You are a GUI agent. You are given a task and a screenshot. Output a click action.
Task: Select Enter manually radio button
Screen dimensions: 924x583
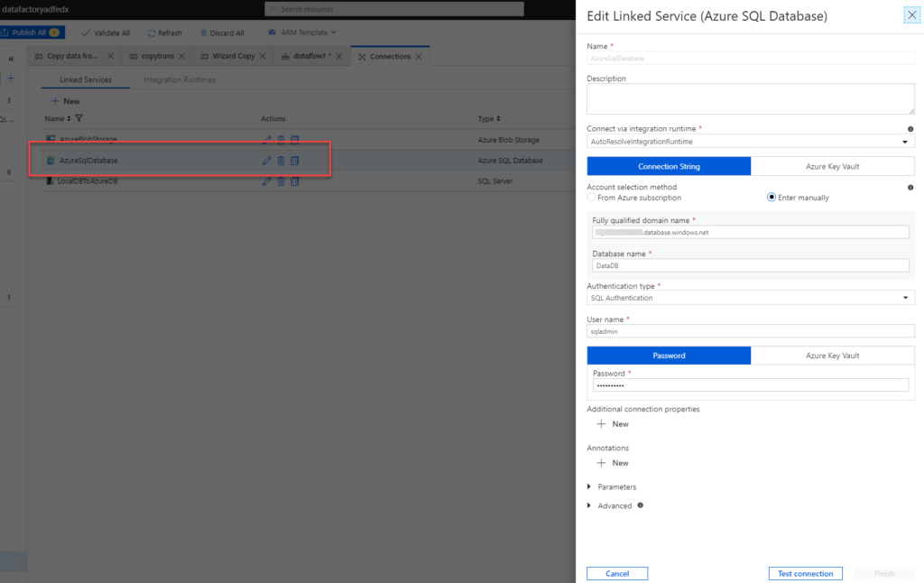pyautogui.click(x=772, y=197)
